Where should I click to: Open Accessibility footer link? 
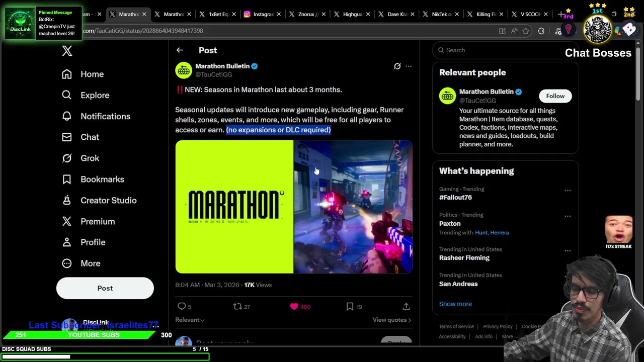[452, 337]
